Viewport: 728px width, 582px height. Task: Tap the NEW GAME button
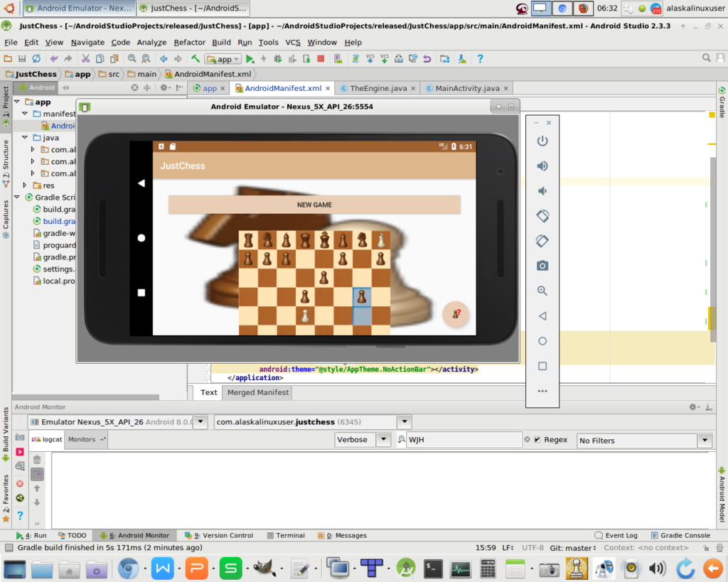pyautogui.click(x=314, y=205)
